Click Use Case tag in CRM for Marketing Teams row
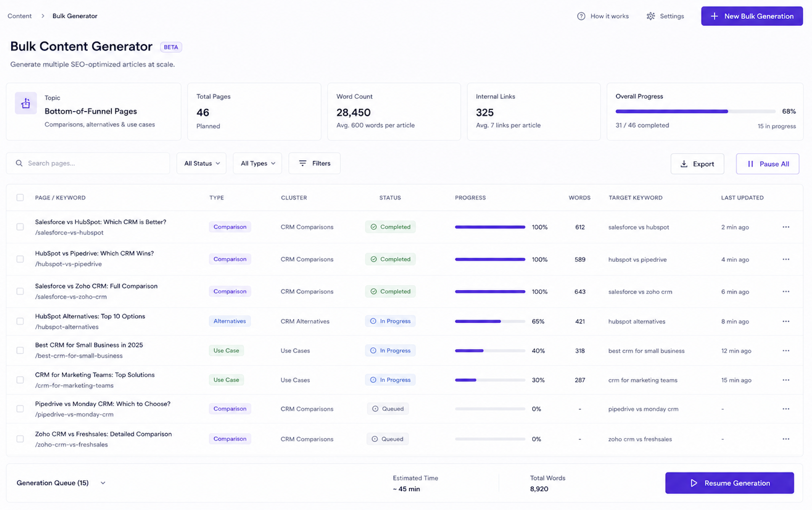 (226, 380)
